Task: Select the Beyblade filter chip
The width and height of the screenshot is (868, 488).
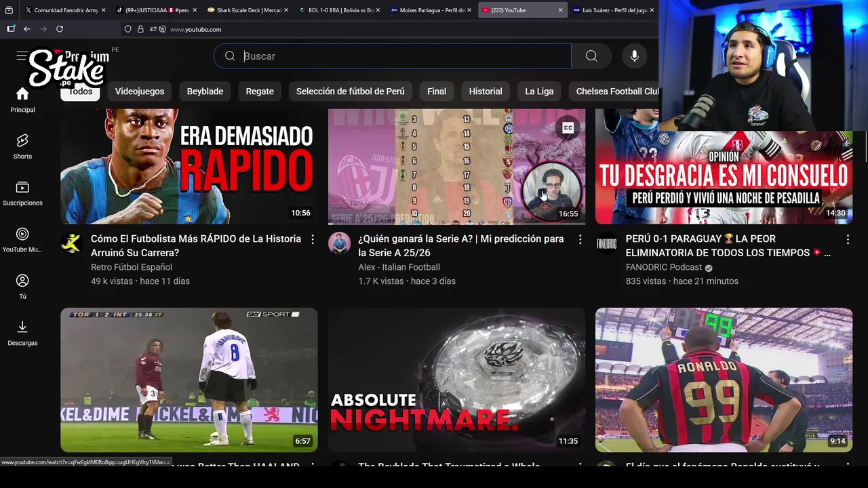Action: [205, 91]
